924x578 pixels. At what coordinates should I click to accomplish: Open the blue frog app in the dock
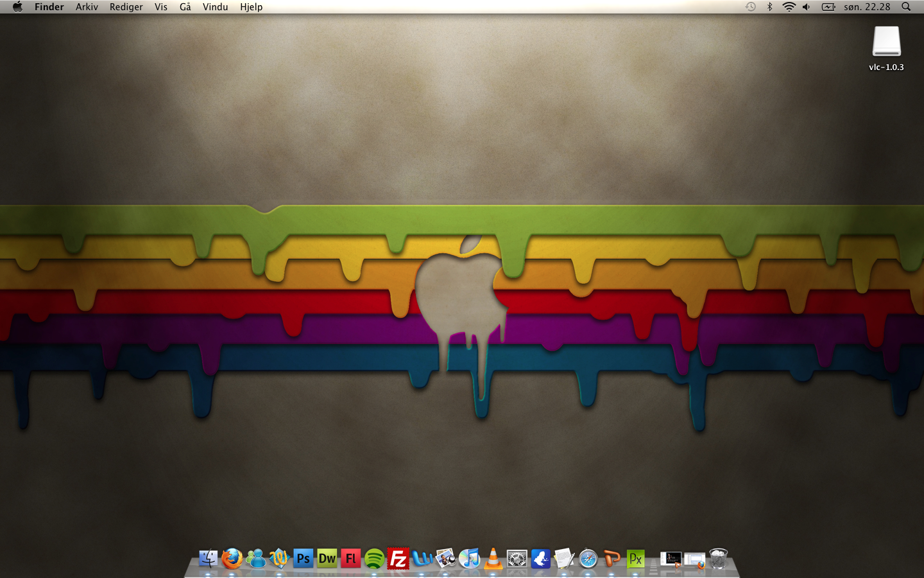[541, 559]
